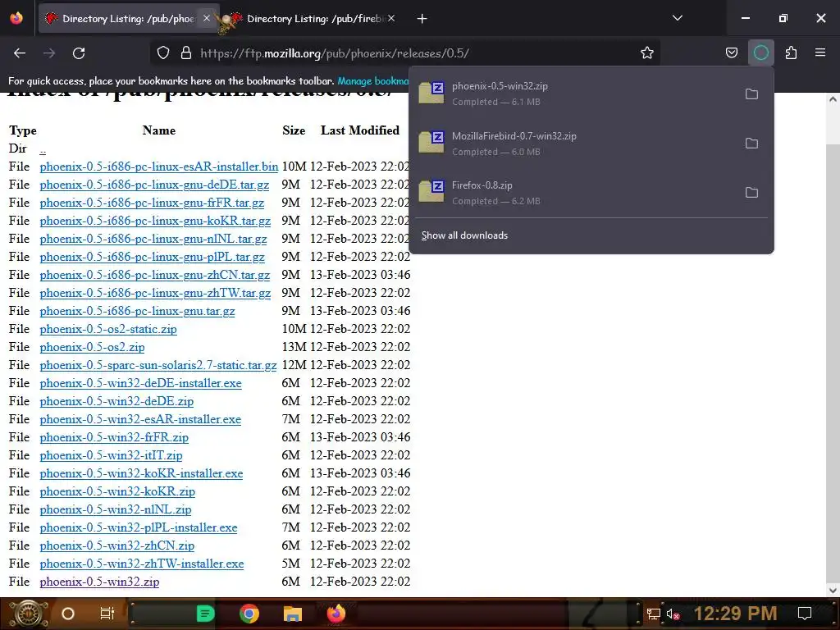Download phoenix-0.5-win32-itIT.zip

pyautogui.click(x=111, y=455)
